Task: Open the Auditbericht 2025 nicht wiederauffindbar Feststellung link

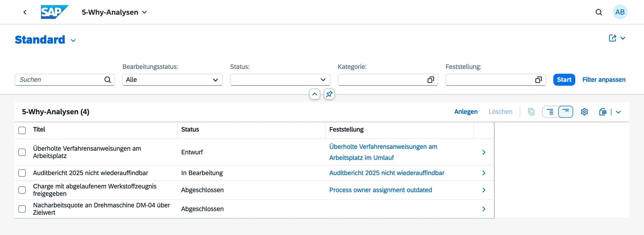Action: pyautogui.click(x=386, y=173)
